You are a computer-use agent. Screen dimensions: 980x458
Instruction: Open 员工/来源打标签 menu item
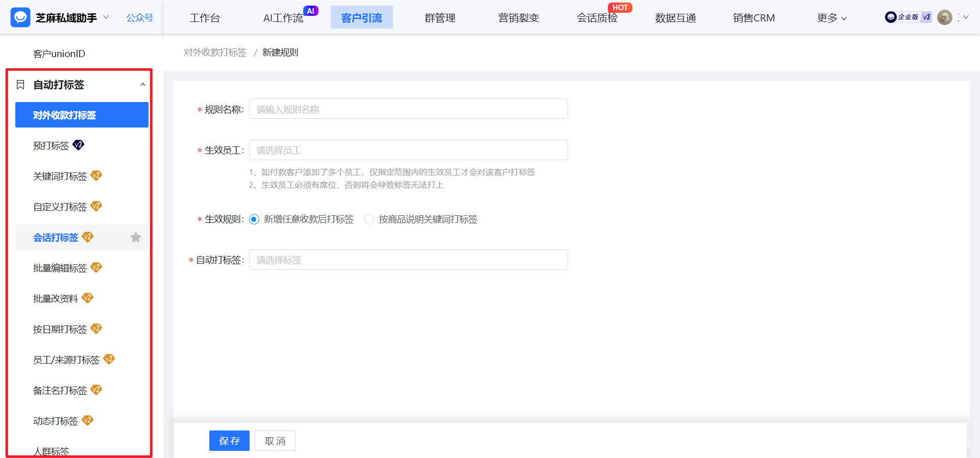click(66, 360)
